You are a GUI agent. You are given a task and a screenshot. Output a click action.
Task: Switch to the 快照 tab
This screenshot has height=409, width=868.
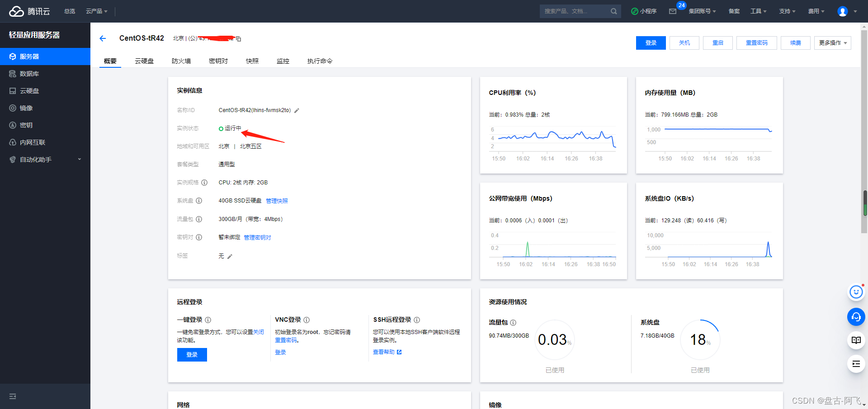[252, 61]
